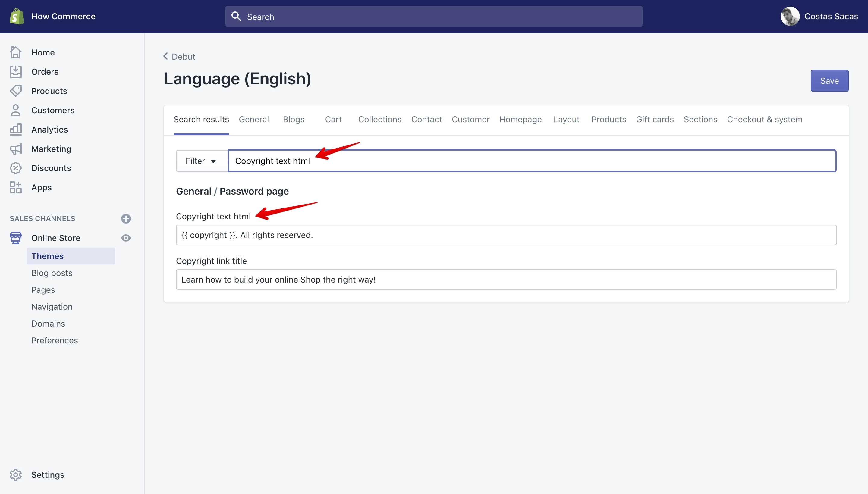868x494 pixels.
Task: Click the How Commerce store name
Action: pyautogui.click(x=64, y=16)
